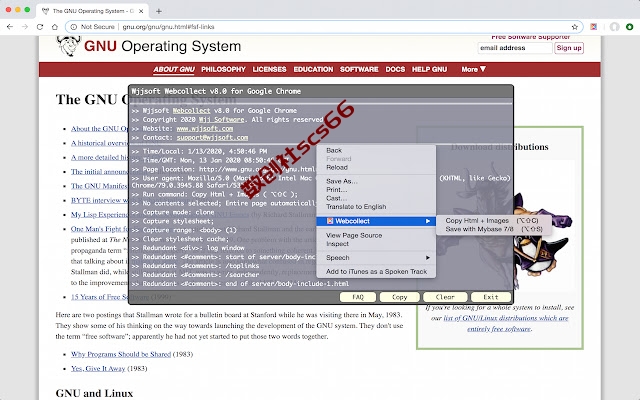Open Yes, Give It Away link
Image resolution: width=640 pixels, height=400 pixels.
click(x=98, y=369)
